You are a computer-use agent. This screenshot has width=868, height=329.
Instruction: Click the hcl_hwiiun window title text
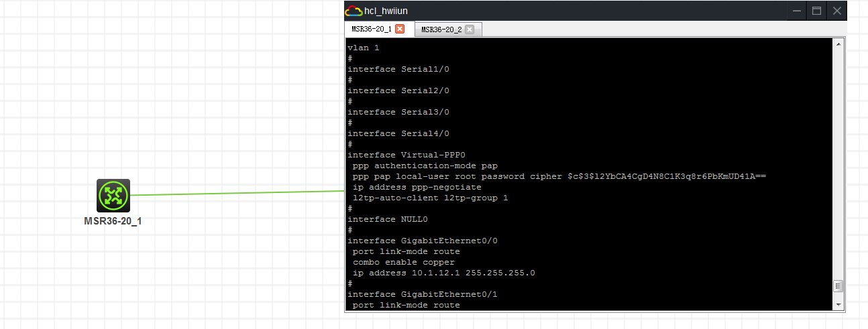386,11
